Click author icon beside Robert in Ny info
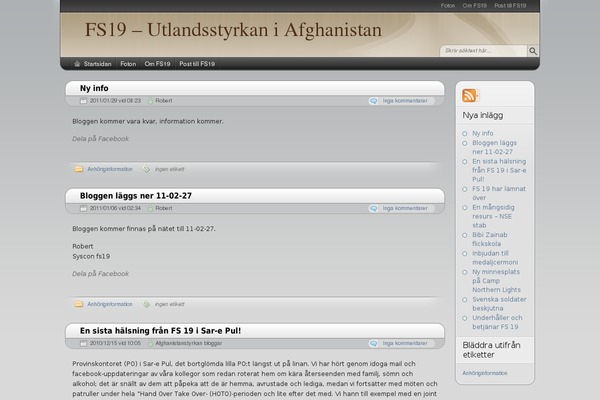Screen dimensions: 600x400 [150, 101]
